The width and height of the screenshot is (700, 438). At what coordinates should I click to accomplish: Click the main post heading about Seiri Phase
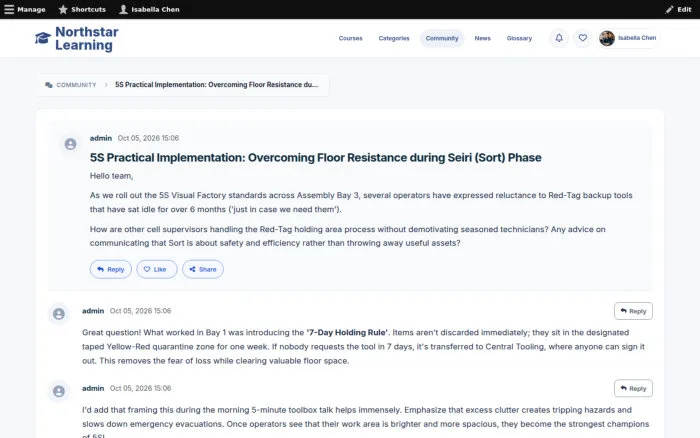[316, 158]
